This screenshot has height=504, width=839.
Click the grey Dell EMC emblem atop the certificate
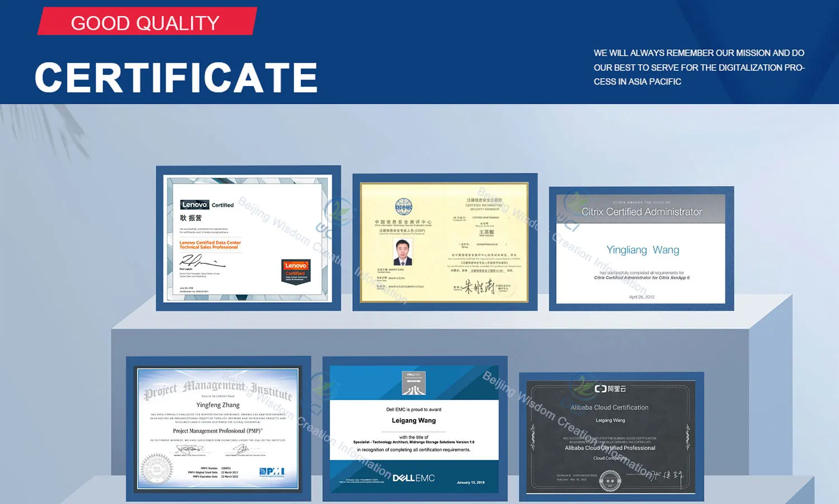pos(413,383)
